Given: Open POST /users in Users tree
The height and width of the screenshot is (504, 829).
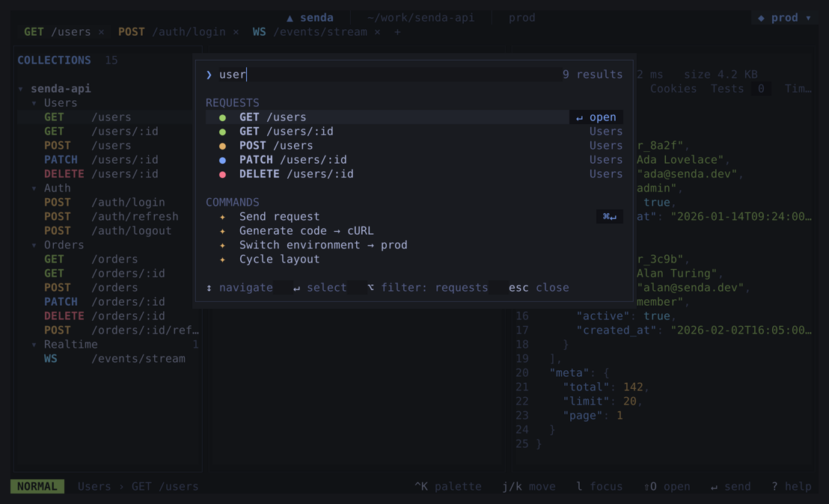Looking at the screenshot, I should (x=108, y=146).
